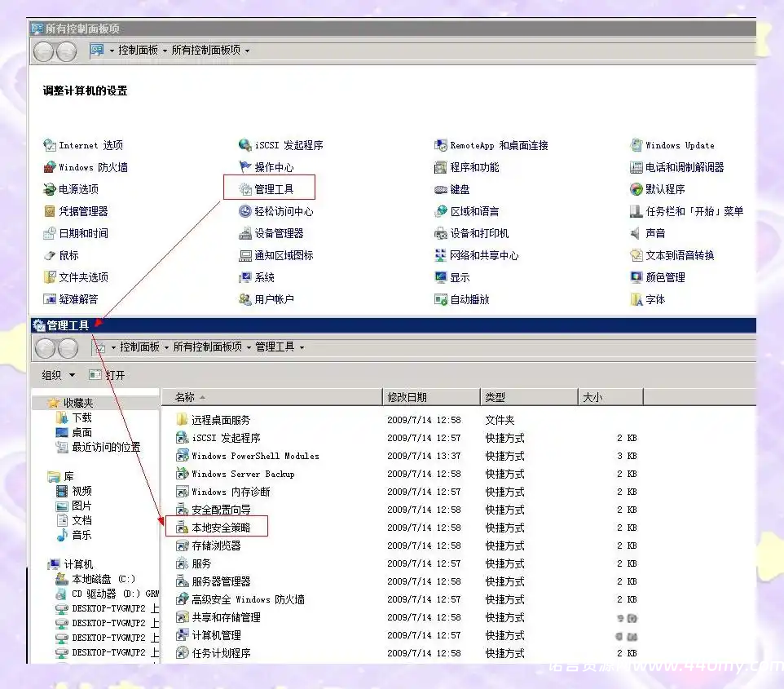Click the 通知区域图标 icon
The width and height of the screenshot is (784, 689).
[245, 256]
